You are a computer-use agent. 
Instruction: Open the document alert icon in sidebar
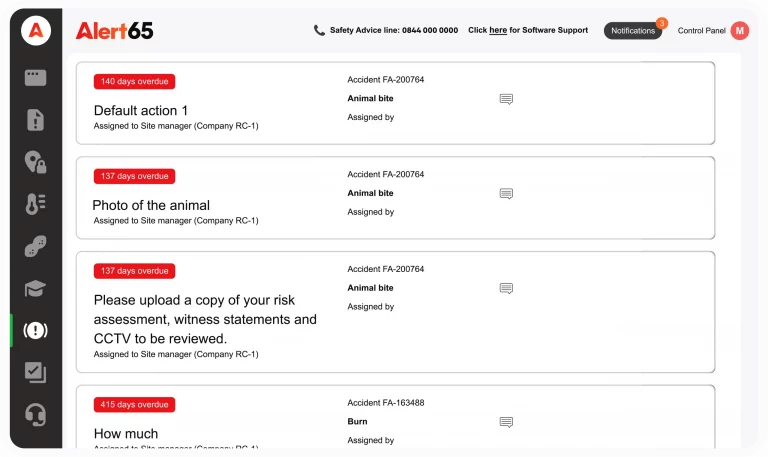(36, 120)
